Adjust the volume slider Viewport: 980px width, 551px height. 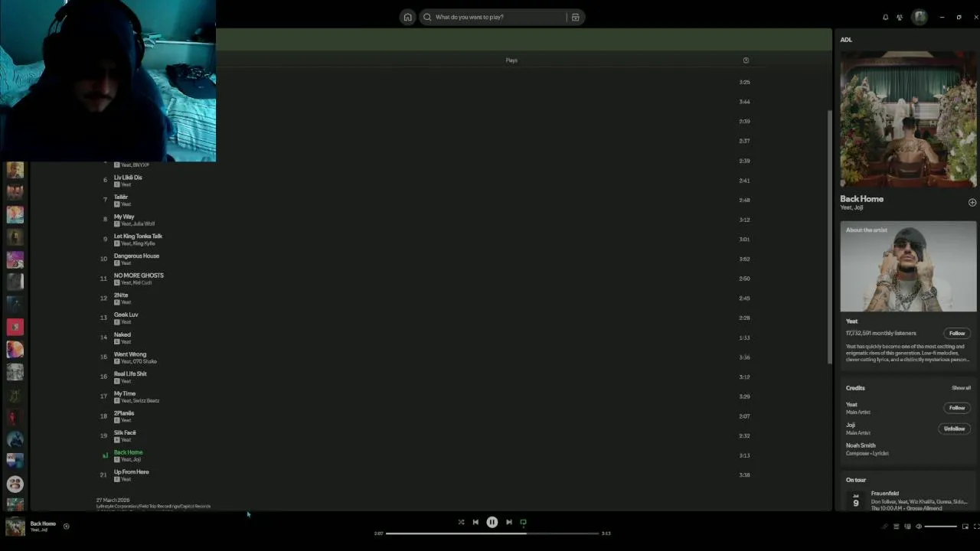(x=942, y=526)
